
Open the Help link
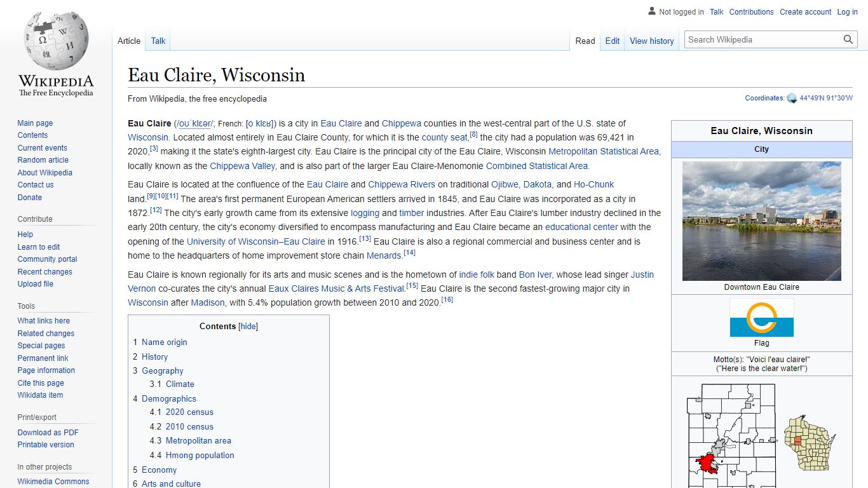[25, 234]
